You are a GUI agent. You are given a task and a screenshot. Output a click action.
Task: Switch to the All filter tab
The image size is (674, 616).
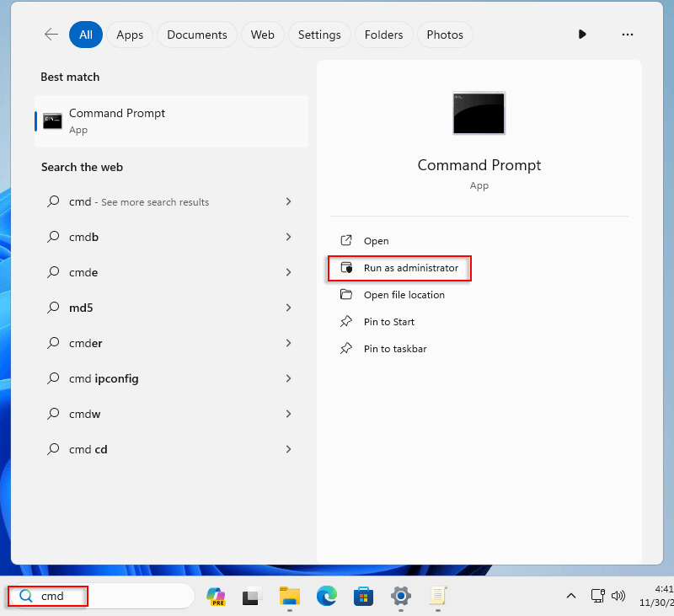86,35
